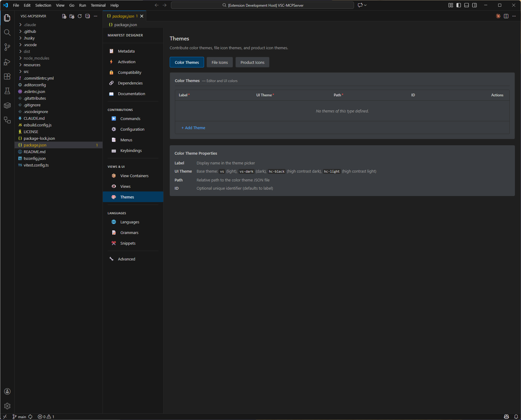Refresh the explorer file tree
The width and height of the screenshot is (521, 420).
click(x=80, y=16)
